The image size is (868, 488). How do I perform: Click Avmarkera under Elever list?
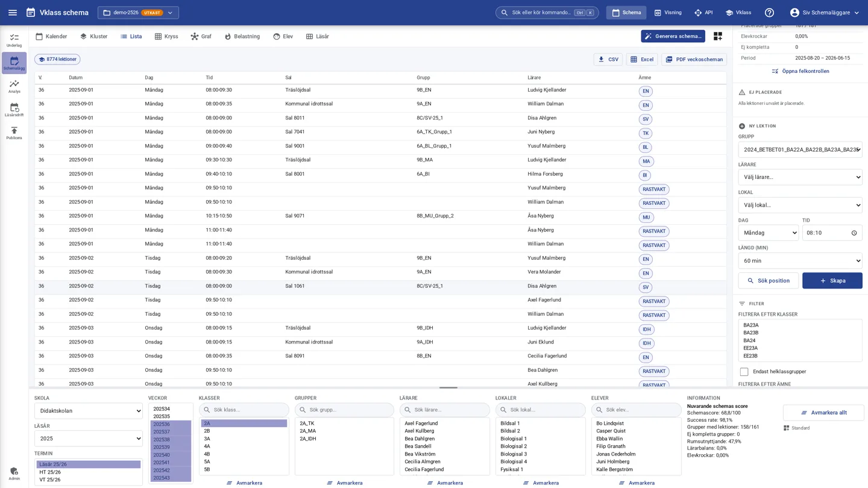click(637, 483)
